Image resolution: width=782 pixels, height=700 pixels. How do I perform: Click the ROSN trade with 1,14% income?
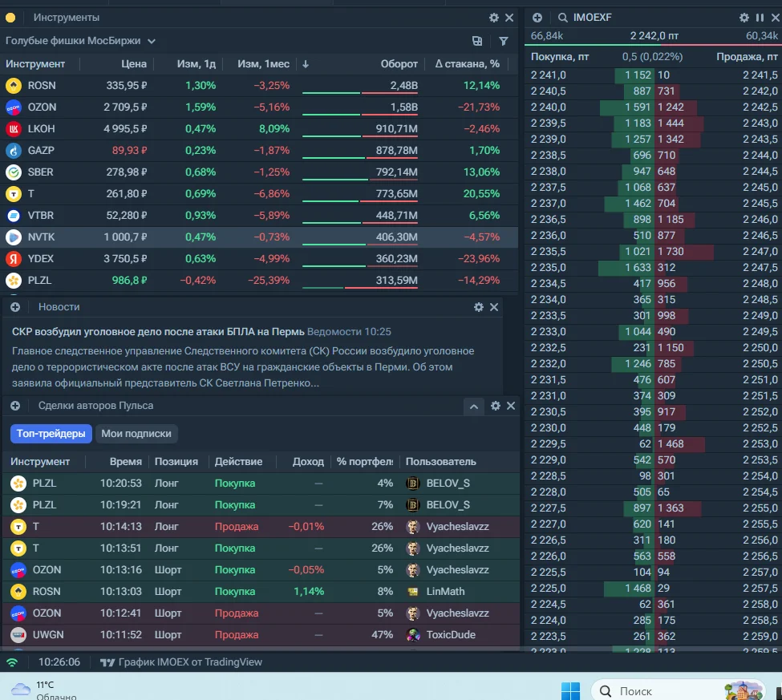click(x=261, y=591)
